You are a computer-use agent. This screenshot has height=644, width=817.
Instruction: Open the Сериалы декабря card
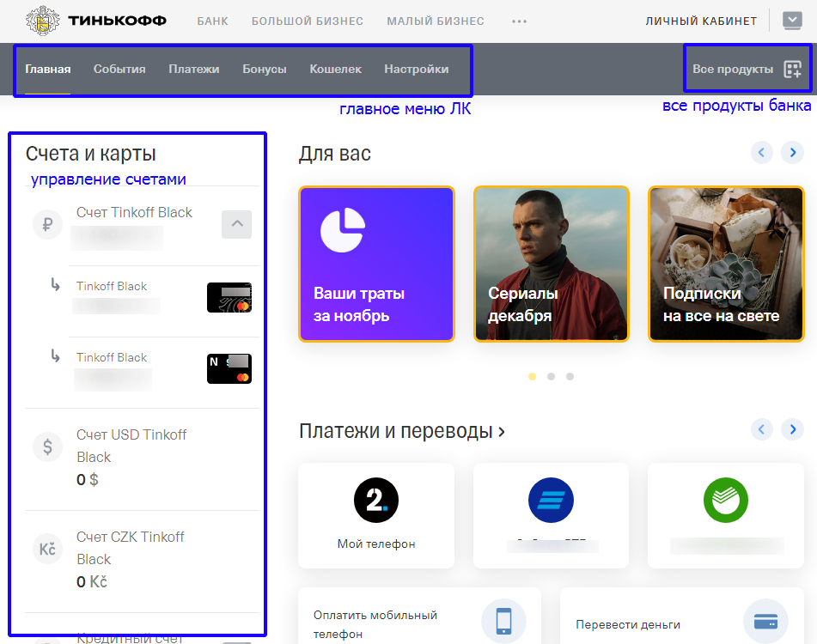(552, 264)
